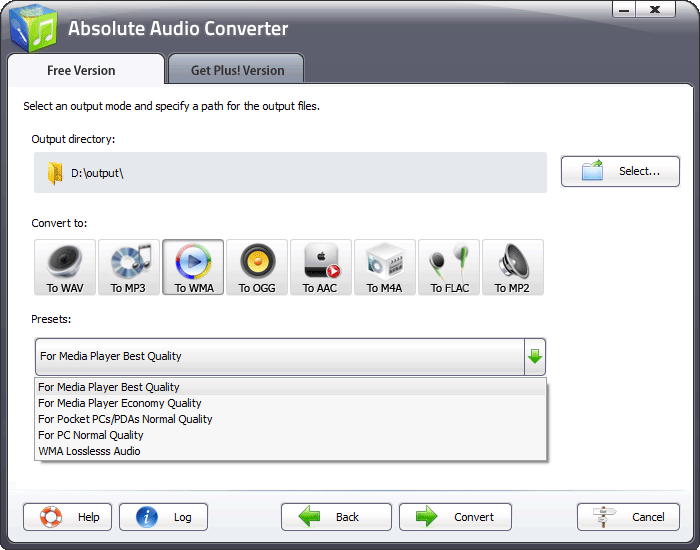
Task: Select For Pocket PCs/PDAs Normal Quality preset
Action: tap(291, 419)
